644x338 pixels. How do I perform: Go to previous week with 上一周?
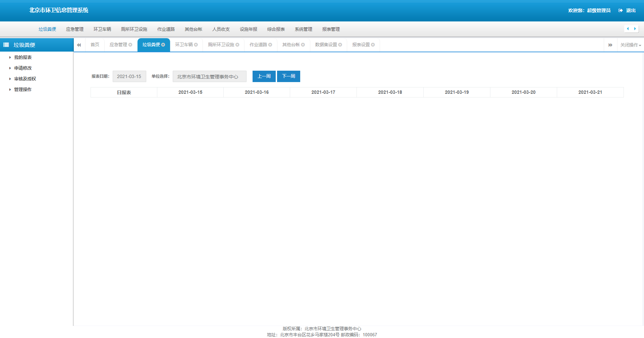tap(264, 76)
